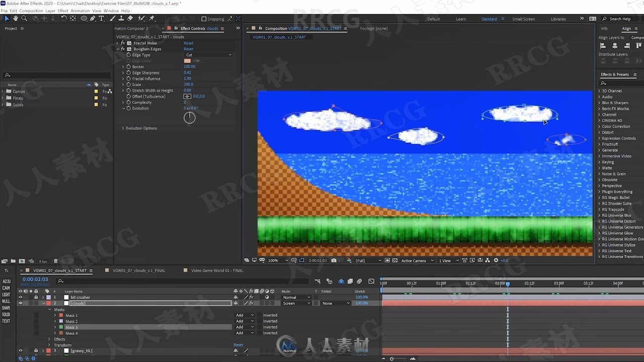This screenshot has height=362, width=644.
Task: Take a snapshot with the camera icon
Action: point(334,260)
